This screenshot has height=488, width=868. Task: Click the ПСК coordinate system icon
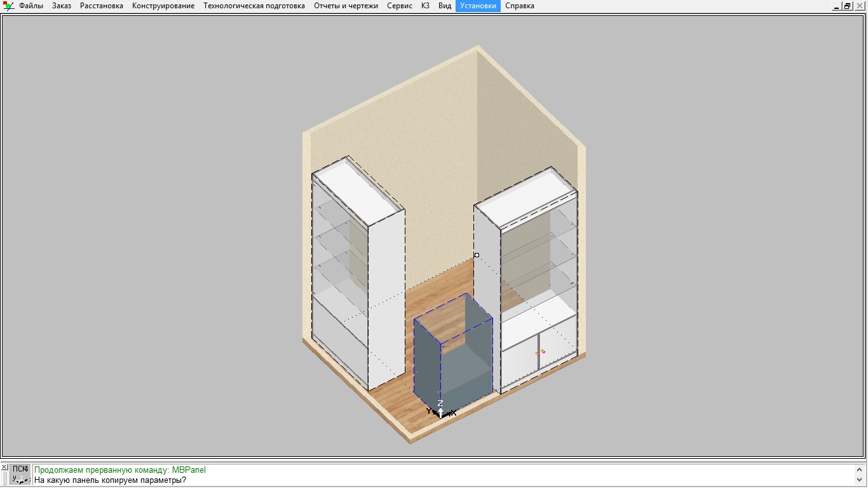(x=20, y=474)
